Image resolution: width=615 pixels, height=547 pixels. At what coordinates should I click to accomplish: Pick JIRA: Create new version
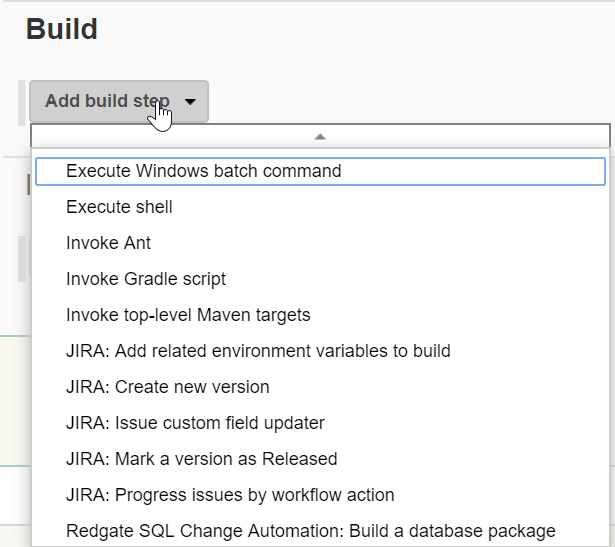click(167, 387)
